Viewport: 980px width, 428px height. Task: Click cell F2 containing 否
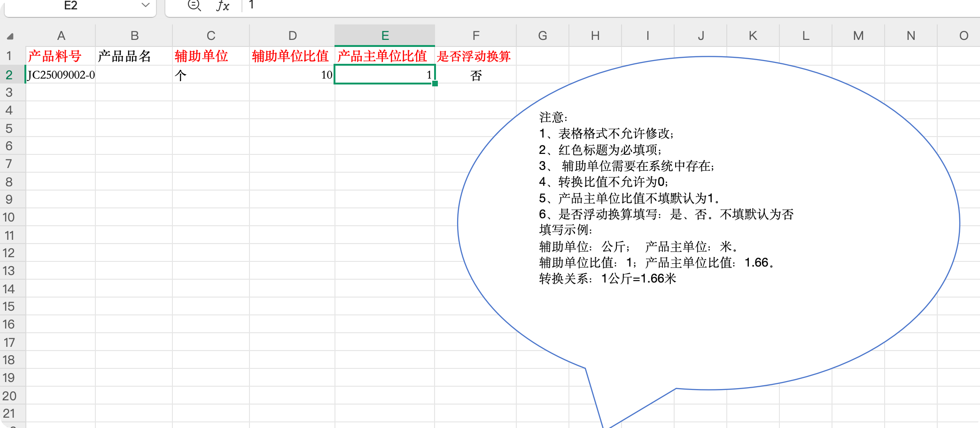[x=475, y=75]
